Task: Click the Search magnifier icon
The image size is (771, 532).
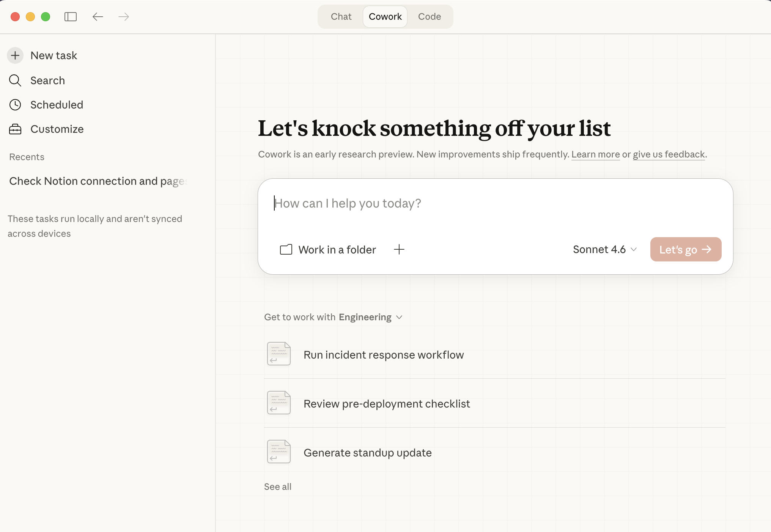Action: point(15,80)
